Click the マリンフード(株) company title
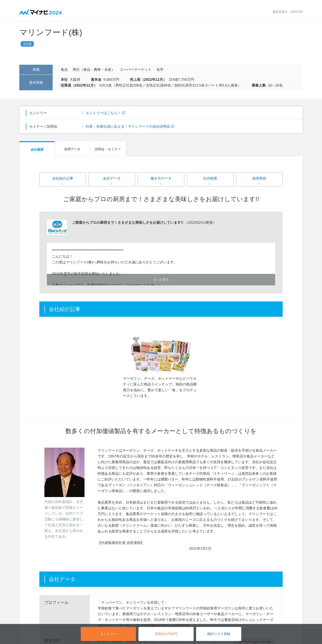Image resolution: width=322 pixels, height=644 pixels. pyautogui.click(x=51, y=33)
